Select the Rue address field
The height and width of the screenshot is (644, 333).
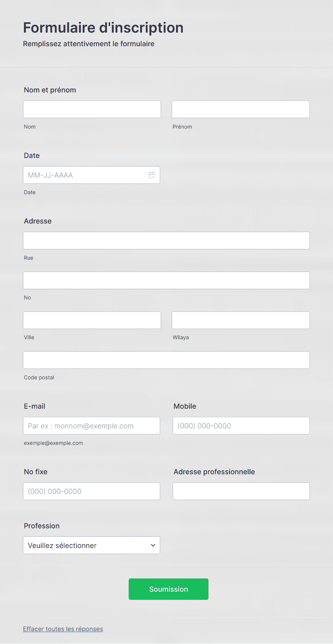coord(166,241)
